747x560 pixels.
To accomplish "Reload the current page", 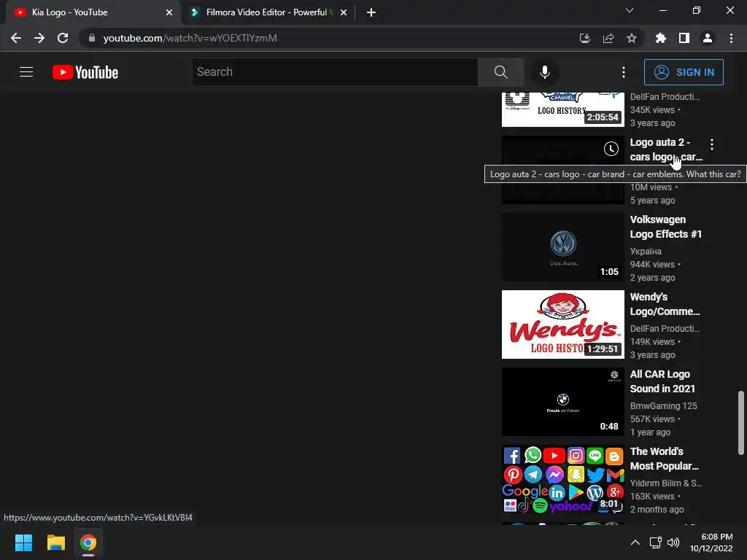I will 63,38.
